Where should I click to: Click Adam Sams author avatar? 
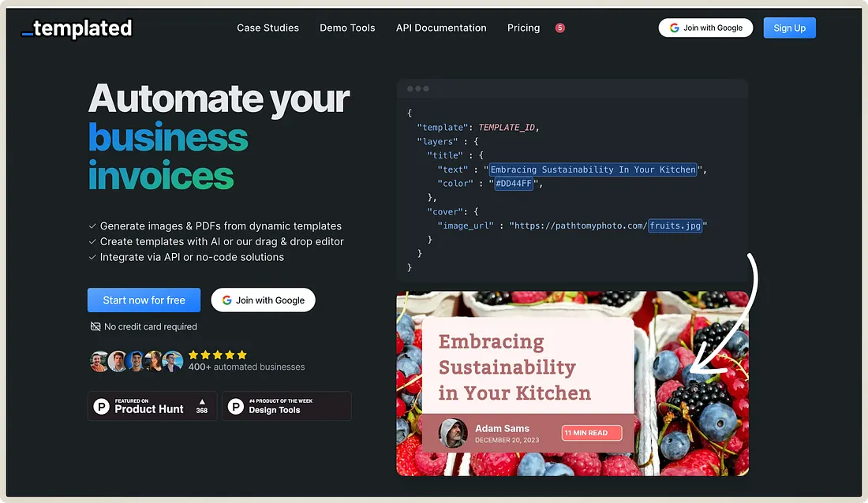tap(453, 433)
